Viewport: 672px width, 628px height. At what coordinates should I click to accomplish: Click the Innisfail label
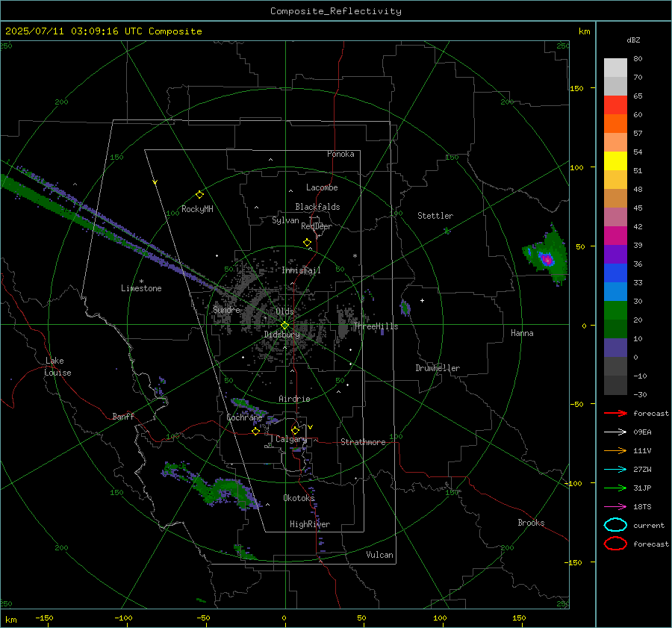click(x=301, y=270)
